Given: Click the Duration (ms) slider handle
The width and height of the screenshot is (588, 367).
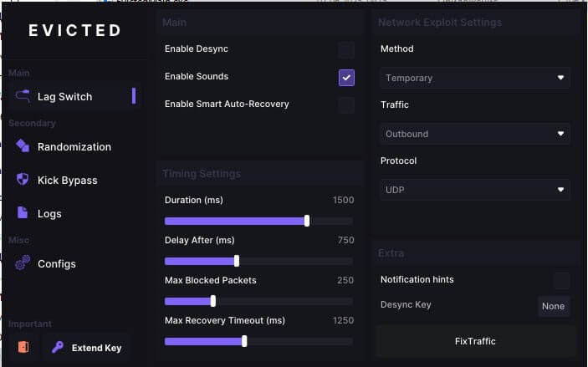Looking at the screenshot, I should click(307, 221).
